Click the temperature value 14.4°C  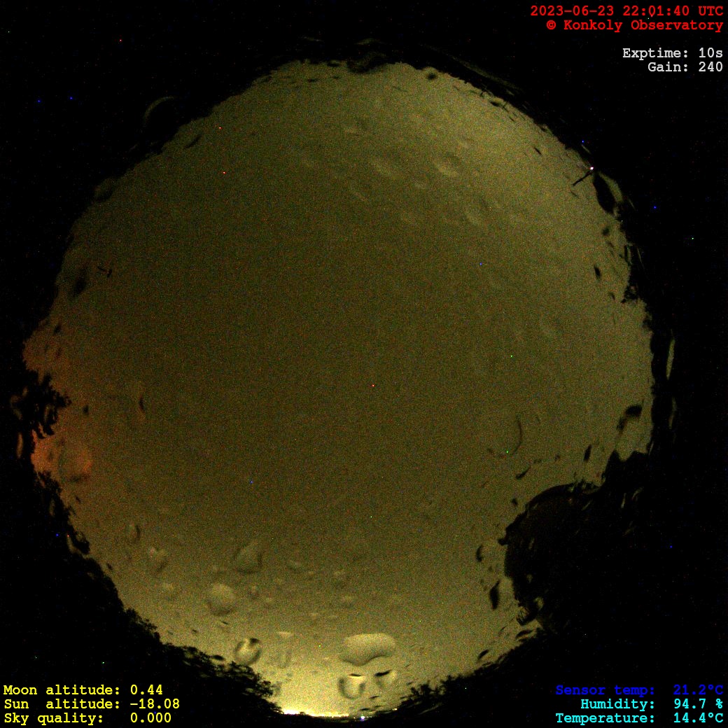(x=698, y=718)
